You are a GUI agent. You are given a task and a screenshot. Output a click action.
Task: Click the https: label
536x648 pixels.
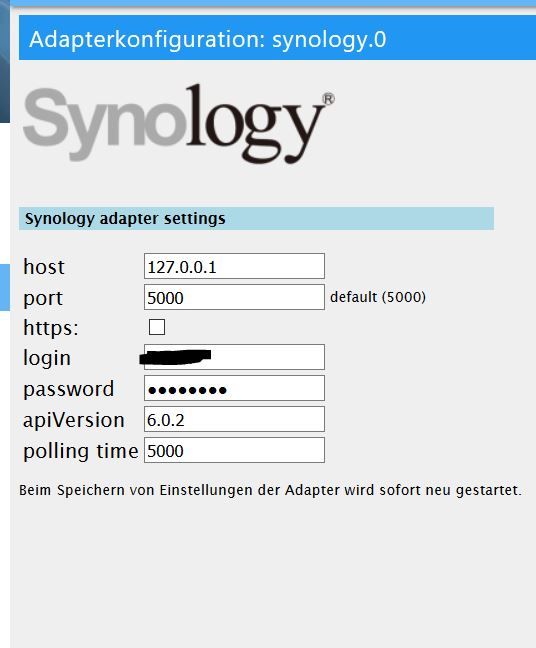[x=50, y=328]
